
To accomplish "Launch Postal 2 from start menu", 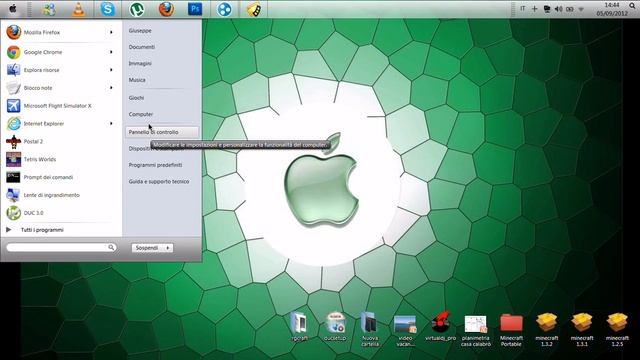I will point(33,142).
